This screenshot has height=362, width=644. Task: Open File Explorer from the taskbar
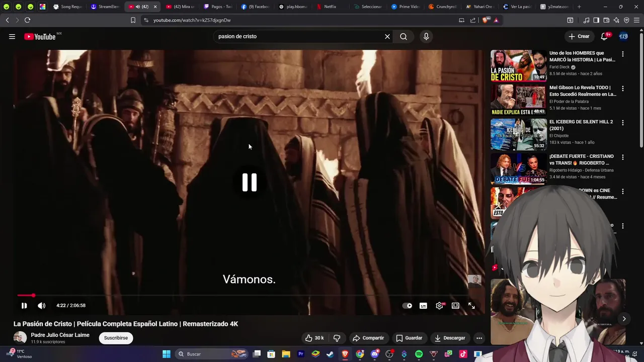pos(286,354)
